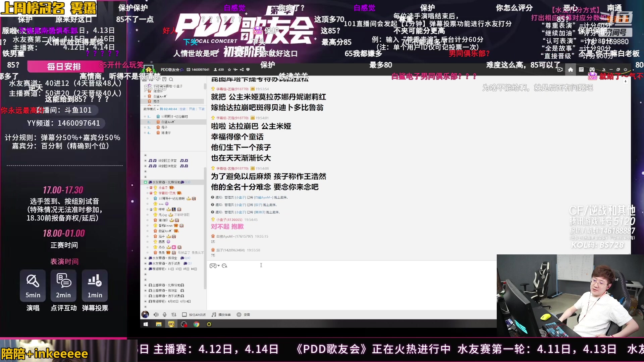
Task: Select mic queue entry 3 茄子
Action: pyautogui.click(x=173, y=127)
